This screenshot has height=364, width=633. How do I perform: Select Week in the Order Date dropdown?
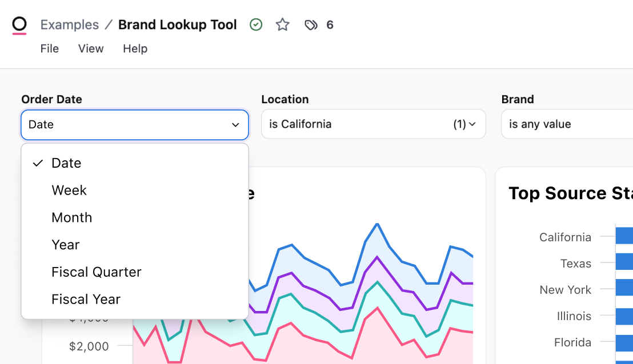(x=69, y=190)
